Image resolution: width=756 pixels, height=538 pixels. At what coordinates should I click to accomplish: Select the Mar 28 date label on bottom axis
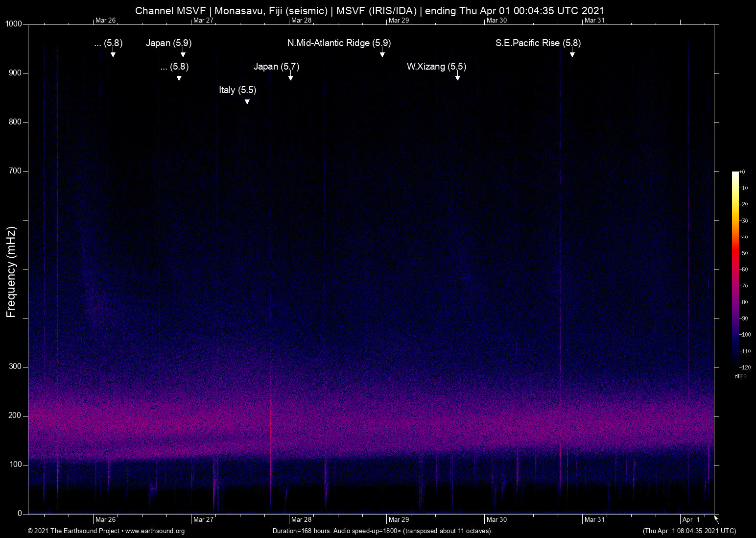(301, 519)
